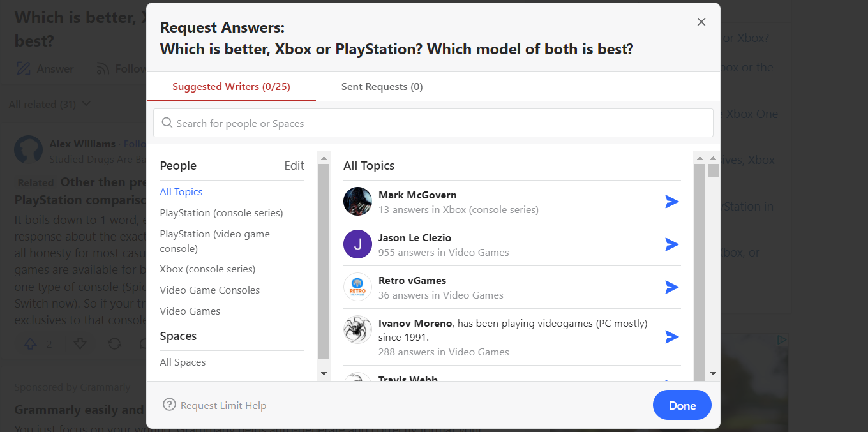Filter by Video Games topic
The width and height of the screenshot is (868, 432).
[x=190, y=311]
